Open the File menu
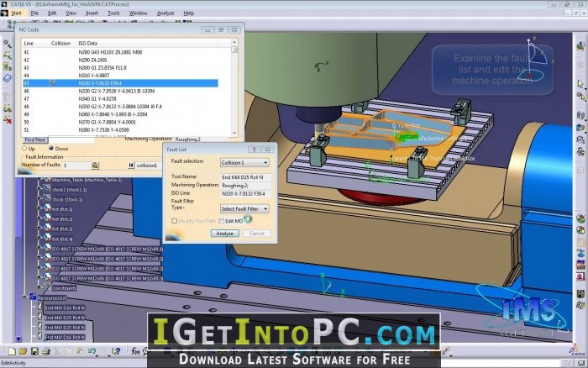588x368 pixels. pos(34,13)
